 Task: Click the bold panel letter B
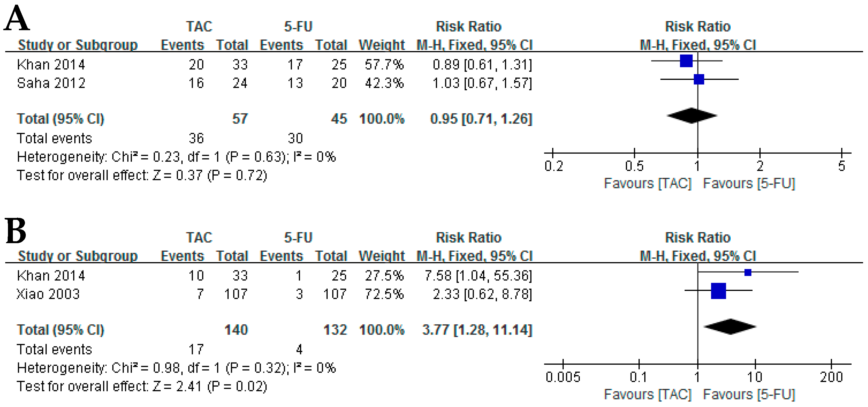click(16, 231)
